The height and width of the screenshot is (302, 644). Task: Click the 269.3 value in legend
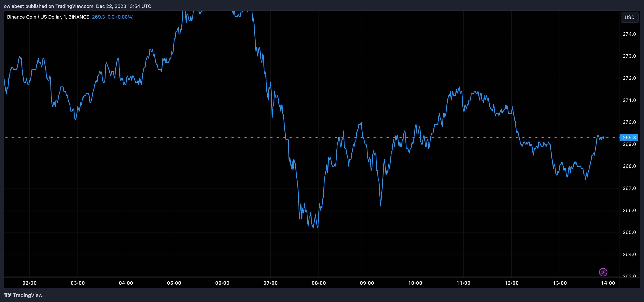tap(98, 17)
